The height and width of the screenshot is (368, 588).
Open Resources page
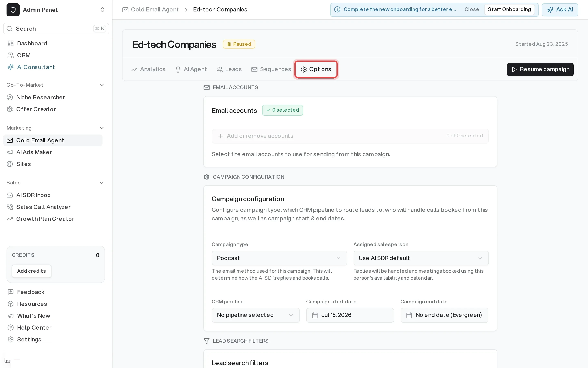click(32, 304)
